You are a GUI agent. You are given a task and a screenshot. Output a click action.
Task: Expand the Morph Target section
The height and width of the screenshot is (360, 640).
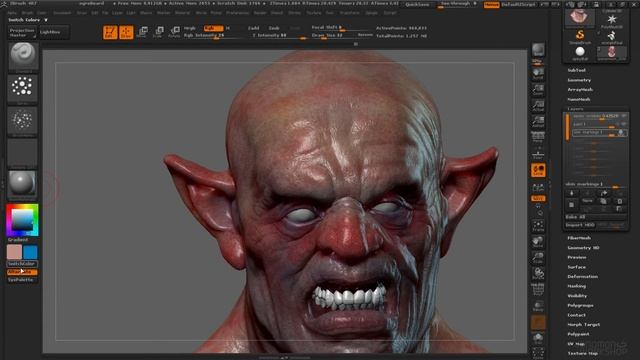[584, 325]
